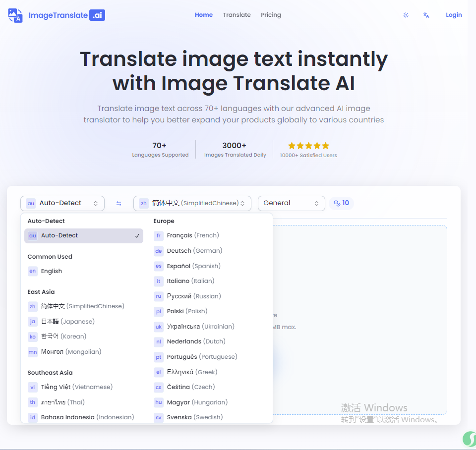This screenshot has width=476, height=450.
Task: Toggle the light/dark theme sun icon
Action: pyautogui.click(x=406, y=15)
